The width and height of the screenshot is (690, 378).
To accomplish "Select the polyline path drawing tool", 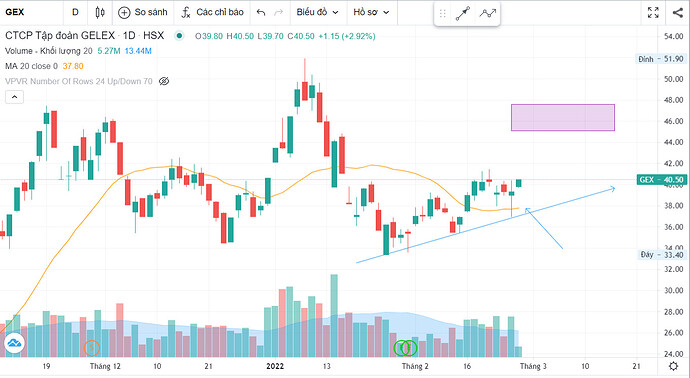I will (x=488, y=14).
